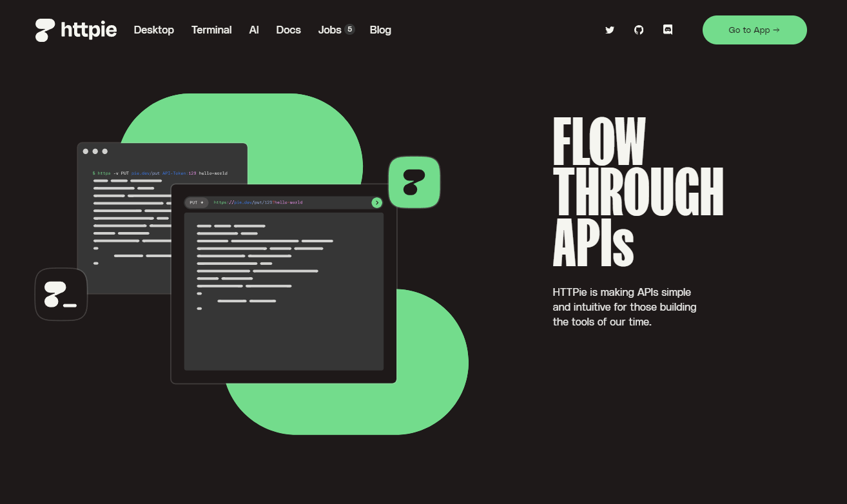The width and height of the screenshot is (847, 504).
Task: Open the Blog menu item
Action: pos(380,30)
